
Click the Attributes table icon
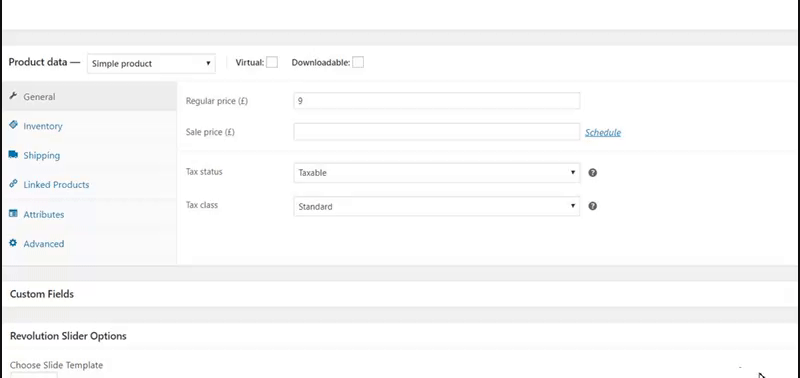coord(13,214)
